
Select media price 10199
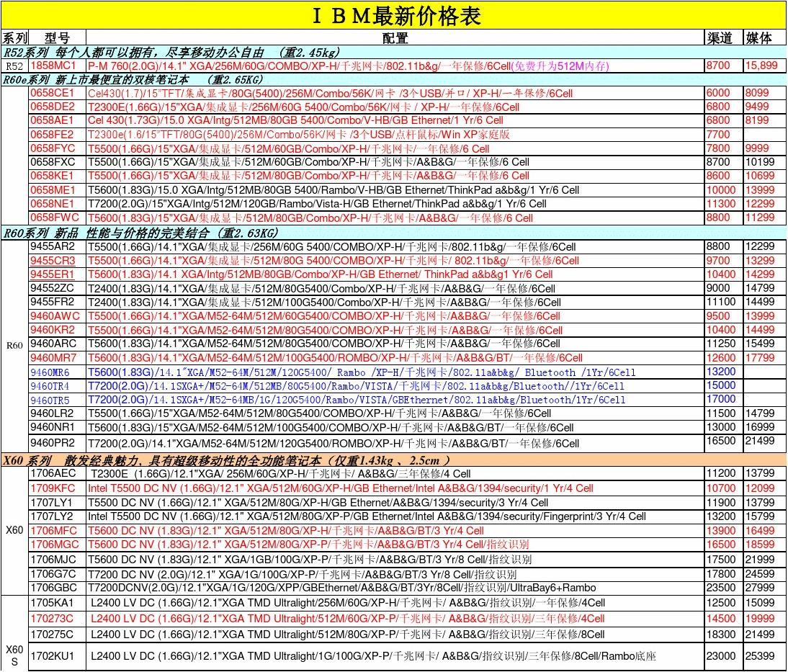coord(760,162)
